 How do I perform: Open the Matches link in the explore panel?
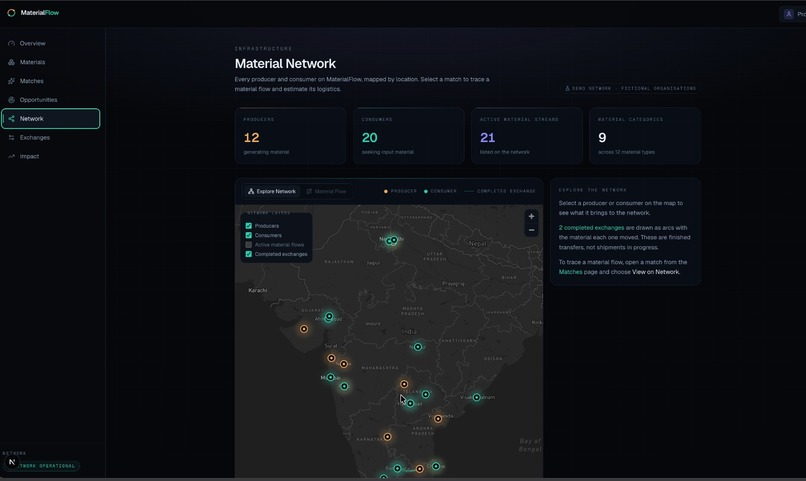point(570,272)
